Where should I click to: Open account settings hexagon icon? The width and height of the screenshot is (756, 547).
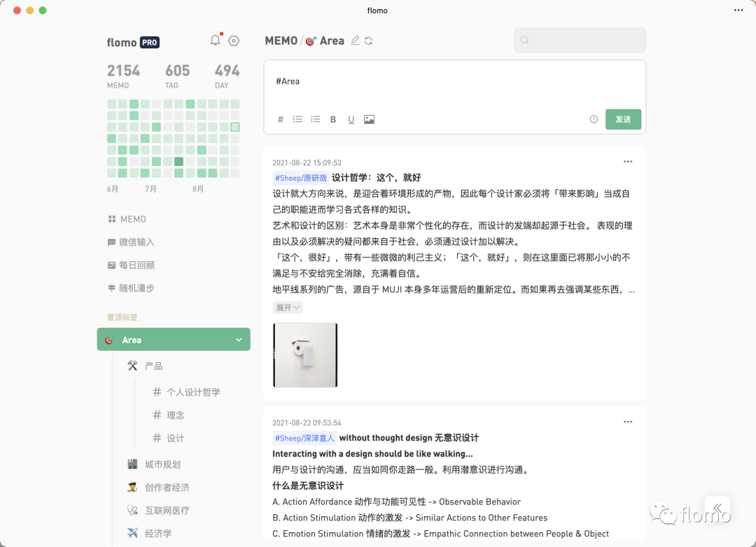(x=234, y=41)
